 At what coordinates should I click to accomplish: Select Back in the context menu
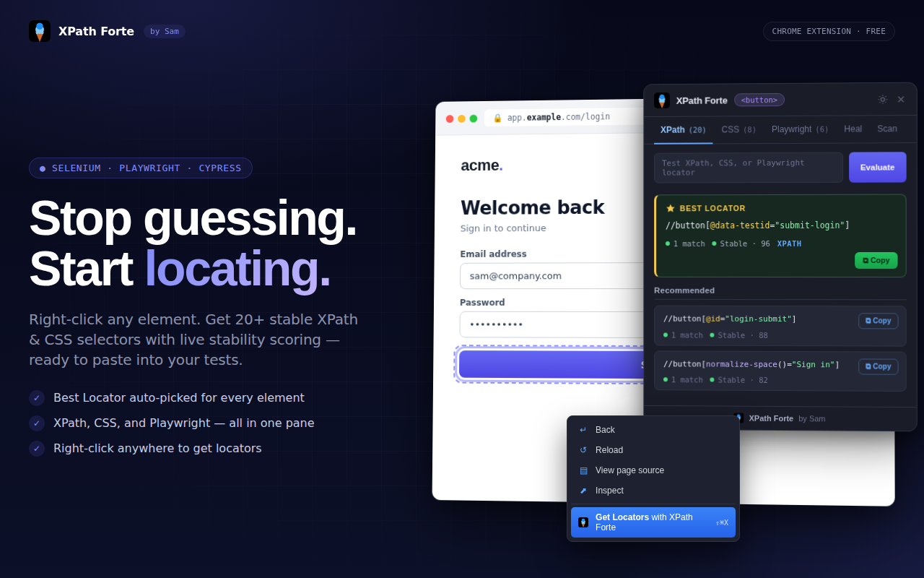click(x=653, y=430)
